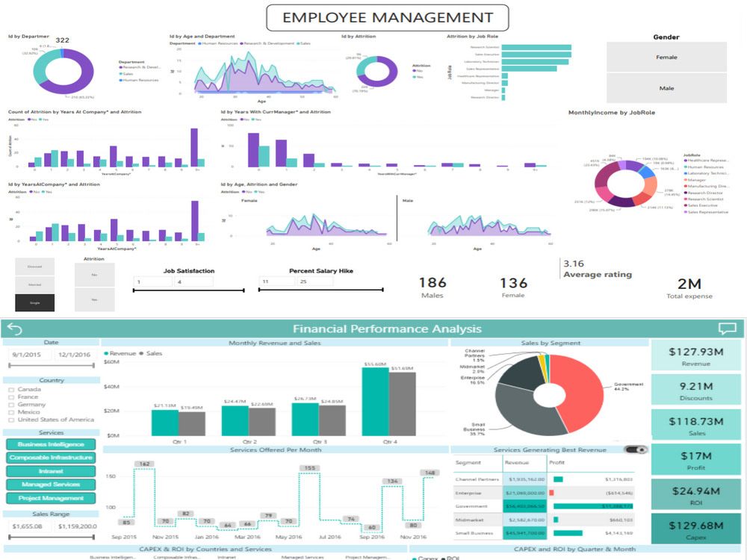Screen dimensions: 747x560
Task: Select the ROI legend marker at page bottom
Action: pos(443,557)
